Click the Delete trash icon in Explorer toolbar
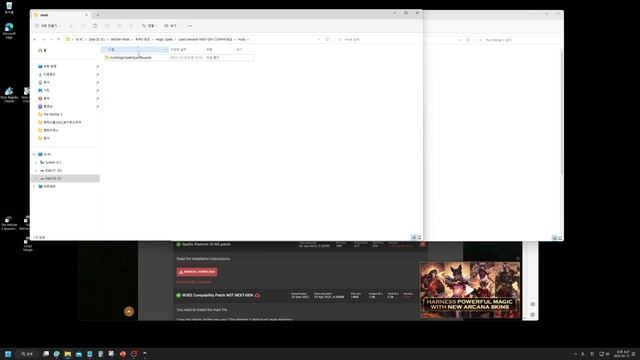 [131, 26]
